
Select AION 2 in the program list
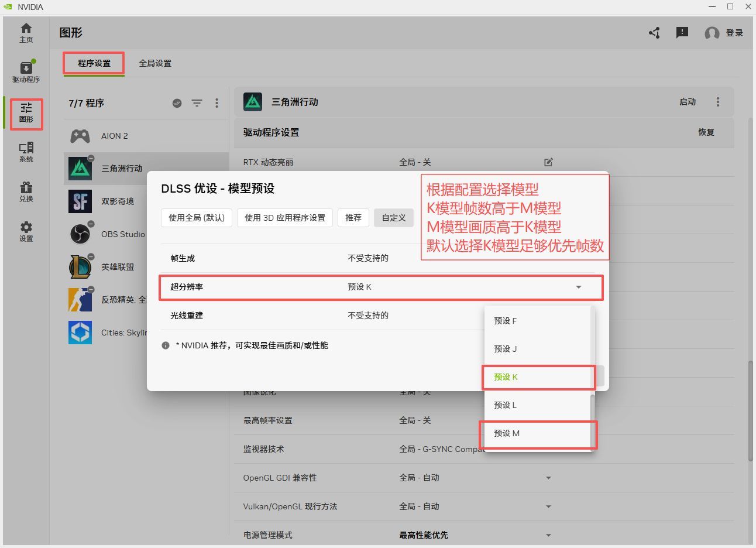tap(146, 136)
